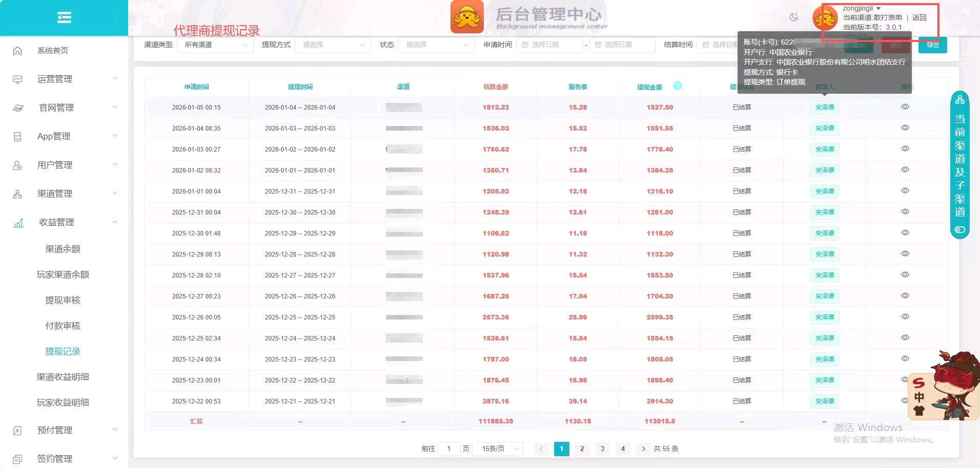
Task: Click the 导出 export button
Action: (x=933, y=45)
